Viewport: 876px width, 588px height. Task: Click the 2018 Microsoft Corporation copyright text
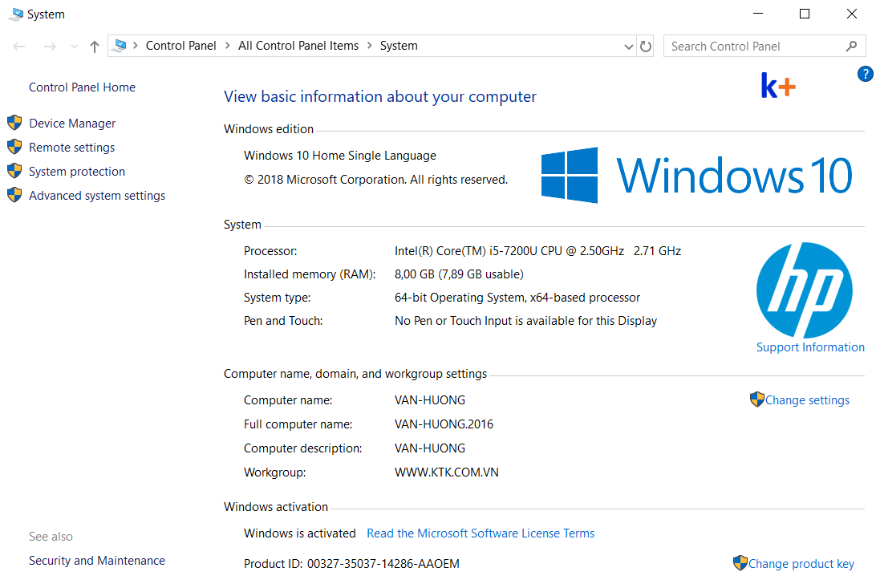pos(376,180)
